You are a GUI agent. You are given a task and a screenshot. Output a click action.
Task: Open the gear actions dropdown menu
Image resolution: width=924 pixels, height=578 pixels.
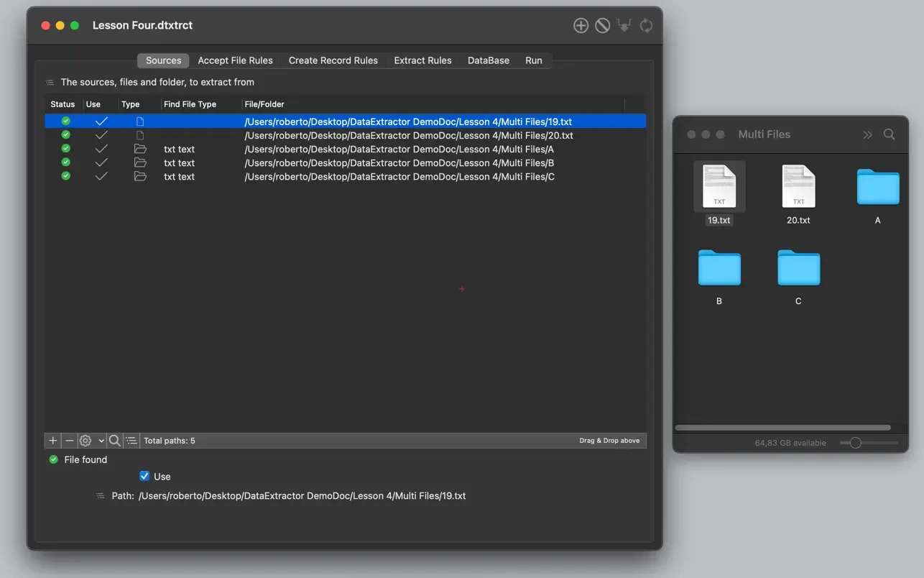click(x=91, y=441)
